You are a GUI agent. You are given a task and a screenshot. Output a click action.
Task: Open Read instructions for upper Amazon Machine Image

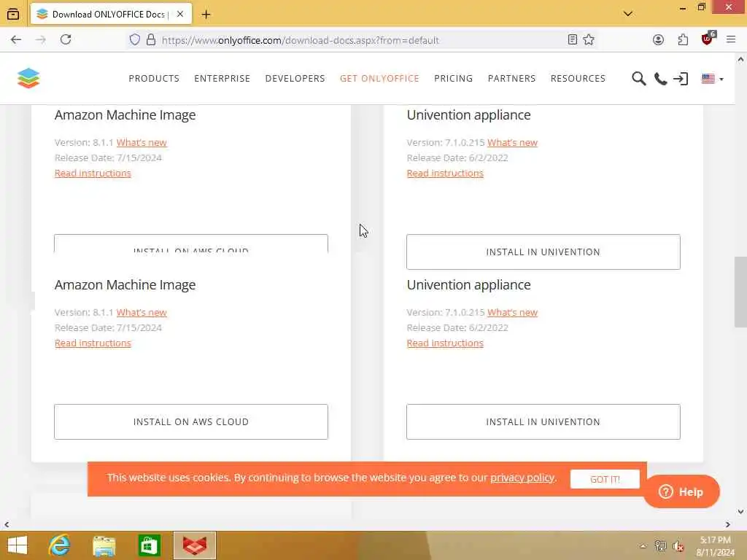(x=93, y=173)
